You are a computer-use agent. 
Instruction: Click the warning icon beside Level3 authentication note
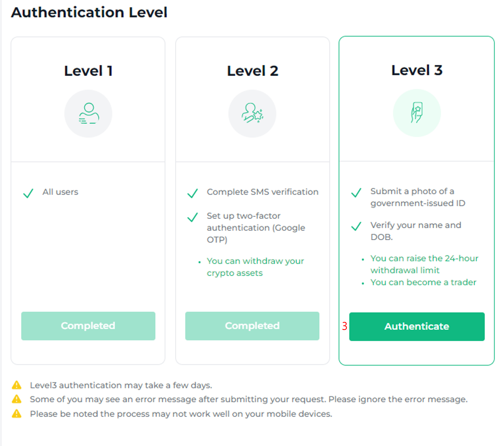point(17,385)
